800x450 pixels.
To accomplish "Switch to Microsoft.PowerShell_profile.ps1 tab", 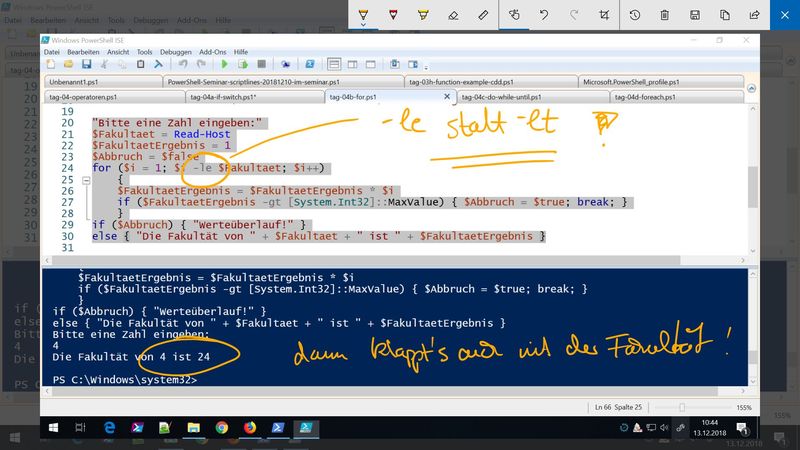I will pos(661,82).
